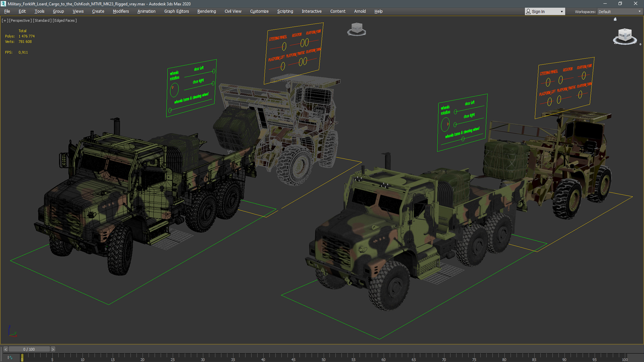Open the Civil View menu
The width and height of the screenshot is (644, 362).
point(233,11)
